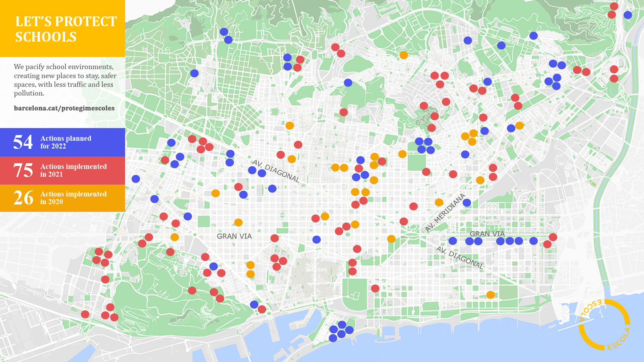Select the left GRAN VIA street label

coord(234,236)
